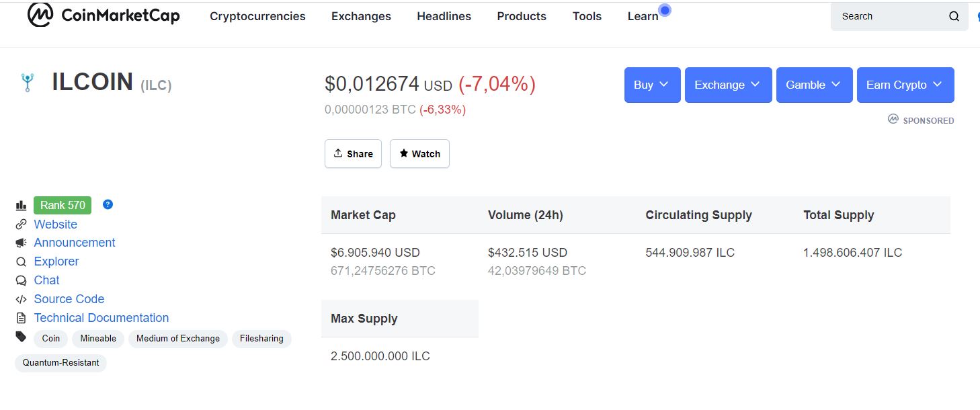
Task: Open the Learn menu item
Action: (643, 16)
